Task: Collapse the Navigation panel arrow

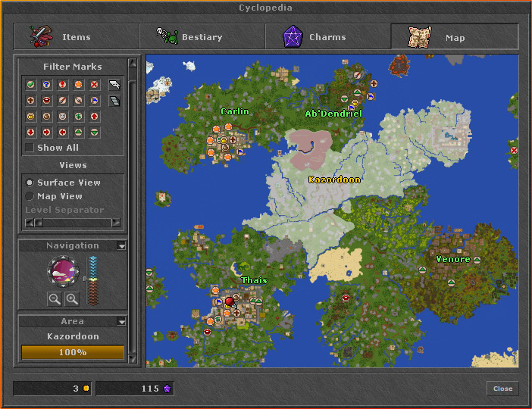Action: click(x=121, y=246)
